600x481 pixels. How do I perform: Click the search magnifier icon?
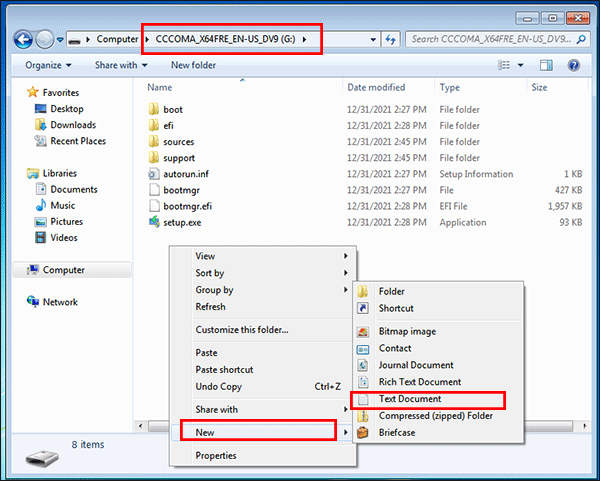[581, 39]
